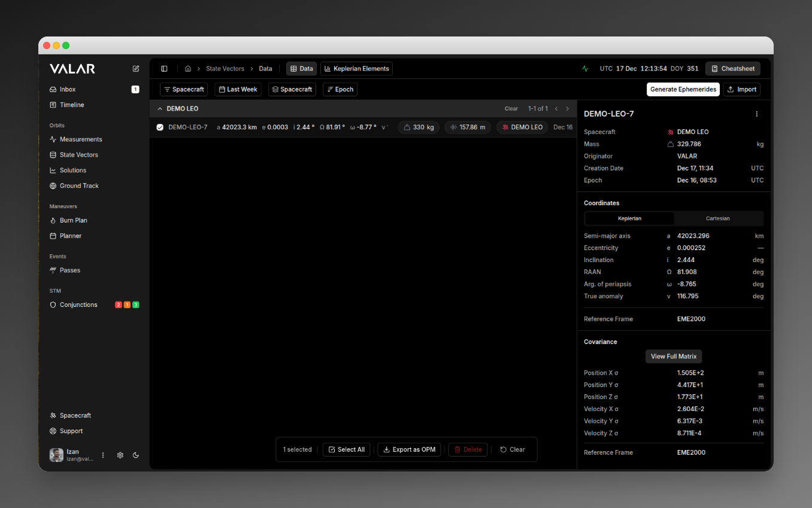Screen dimensions: 812x508
Task: Click the Position X σ value 1.505E+2
Action: pyautogui.click(x=690, y=373)
